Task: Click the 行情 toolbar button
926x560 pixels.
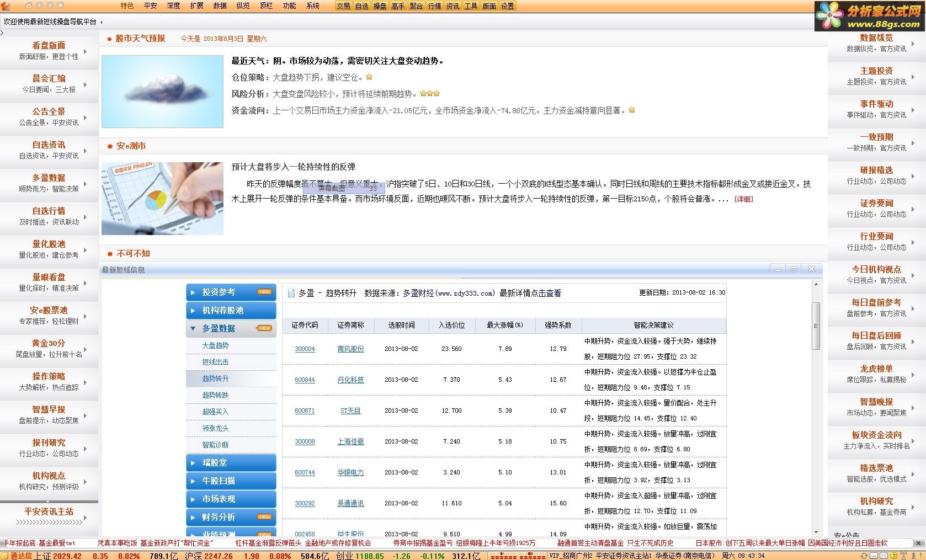Action: tap(434, 6)
